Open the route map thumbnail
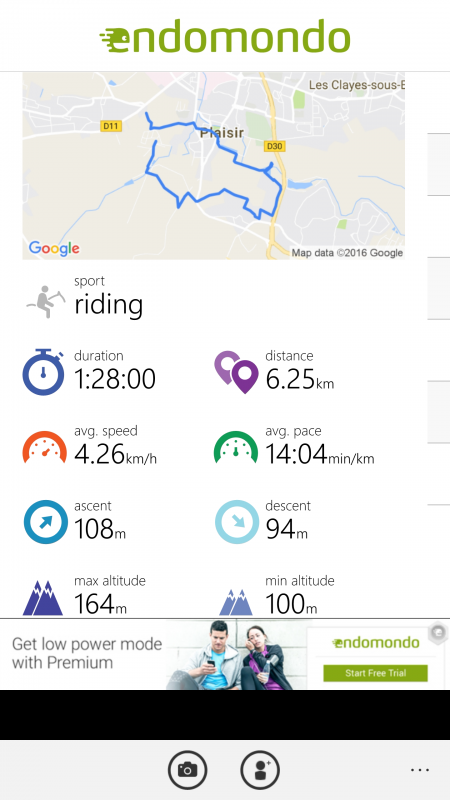The width and height of the screenshot is (450, 800). coord(213,165)
